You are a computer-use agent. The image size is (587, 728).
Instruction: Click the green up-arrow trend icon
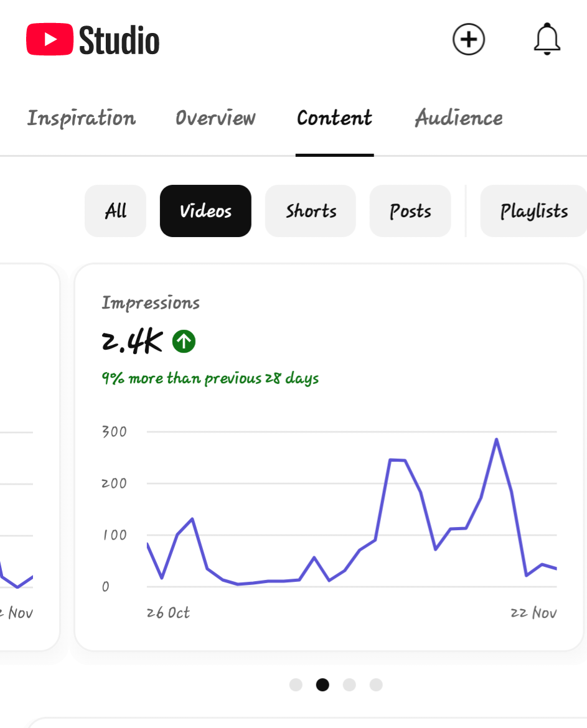pos(184,341)
